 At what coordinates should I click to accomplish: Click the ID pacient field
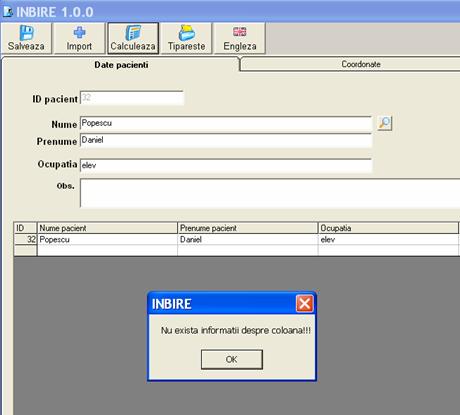point(132,98)
